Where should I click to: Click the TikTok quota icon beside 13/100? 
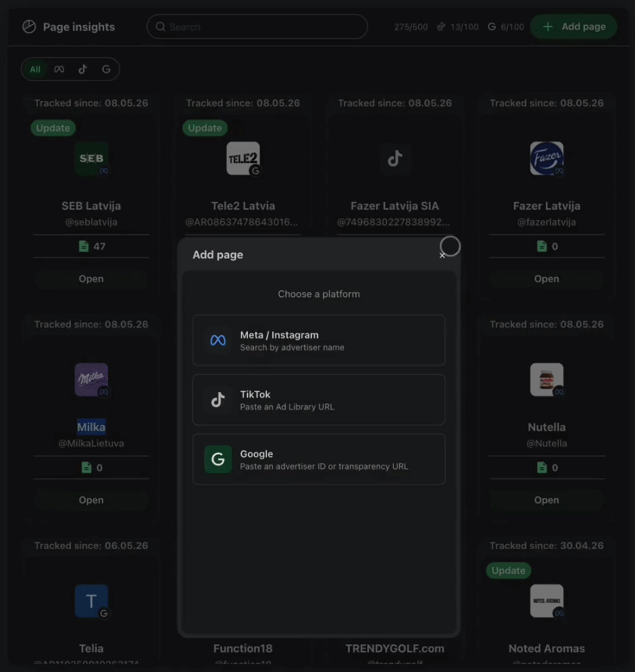click(x=440, y=27)
